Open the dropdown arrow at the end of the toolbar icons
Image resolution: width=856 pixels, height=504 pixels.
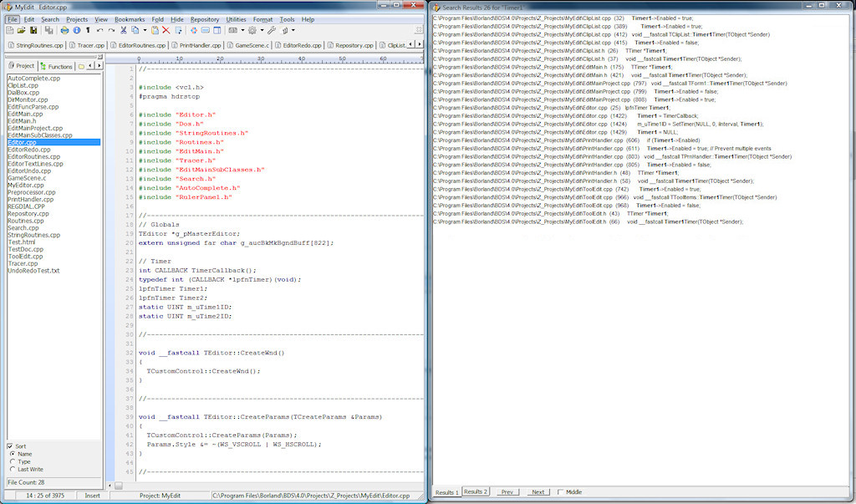pos(293,31)
